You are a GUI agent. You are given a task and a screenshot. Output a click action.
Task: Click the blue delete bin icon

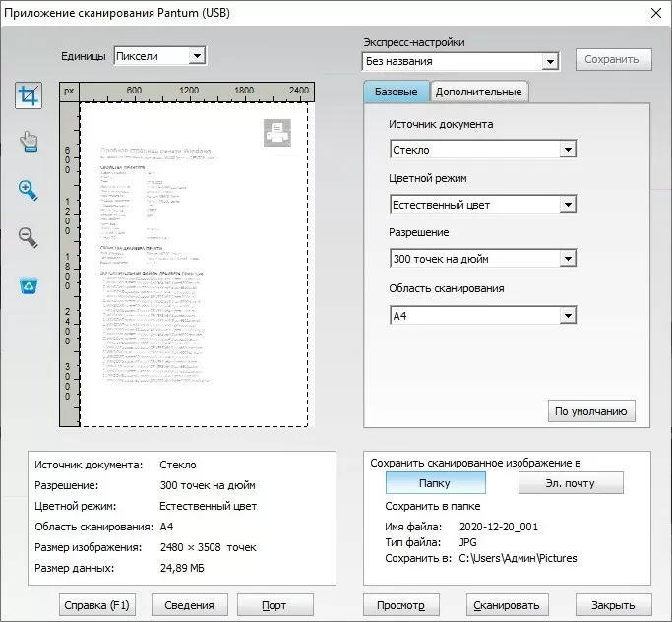[29, 285]
